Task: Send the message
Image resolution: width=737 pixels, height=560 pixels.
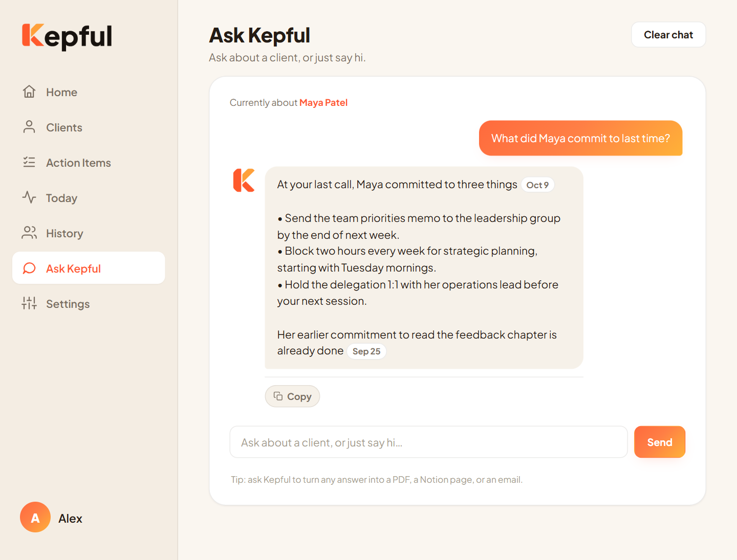Action: click(x=659, y=442)
